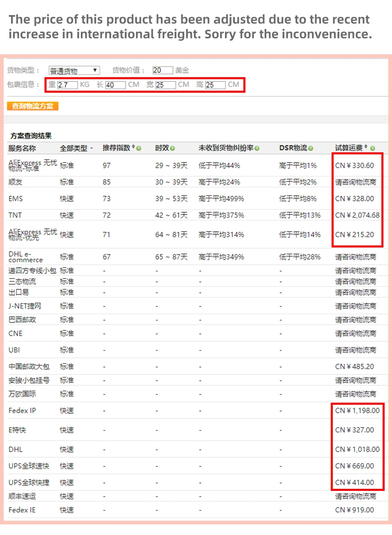The height and width of the screenshot is (535, 392).
Task: Select the price CN ¥ 215.20
Action: [x=354, y=234]
